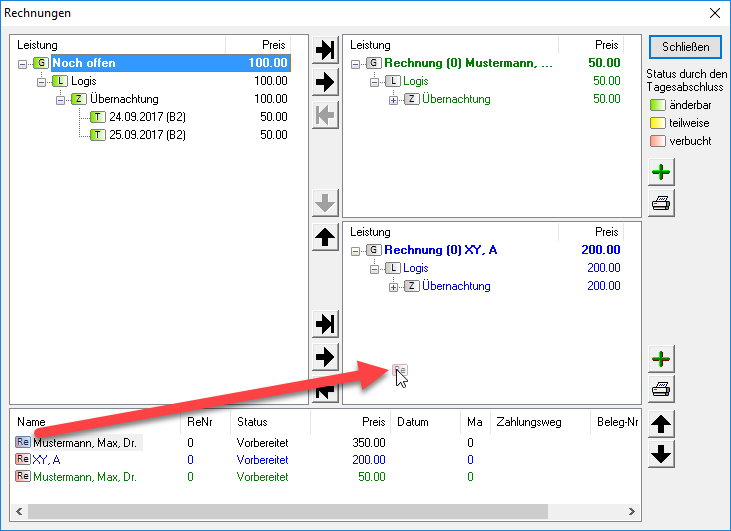The image size is (731, 531).
Task: Click L icon of left Logis
Action: [60, 81]
